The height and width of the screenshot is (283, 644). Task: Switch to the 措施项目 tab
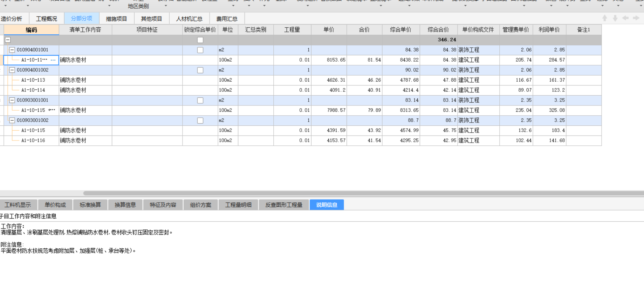pyautogui.click(x=117, y=19)
